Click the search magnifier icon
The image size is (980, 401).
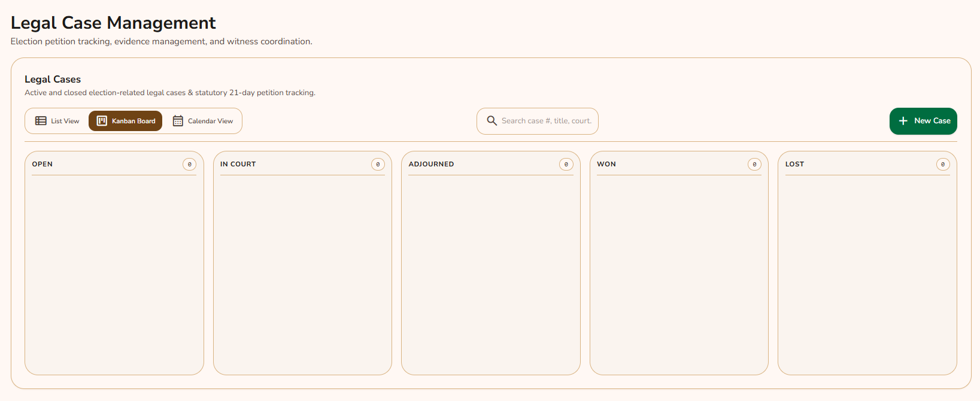pyautogui.click(x=492, y=121)
